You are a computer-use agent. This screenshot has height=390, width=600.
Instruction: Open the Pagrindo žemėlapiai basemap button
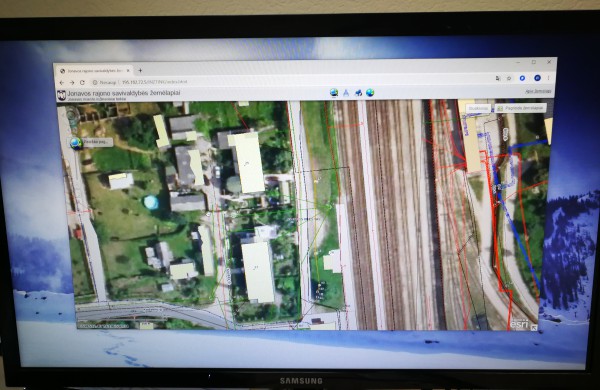click(520, 108)
